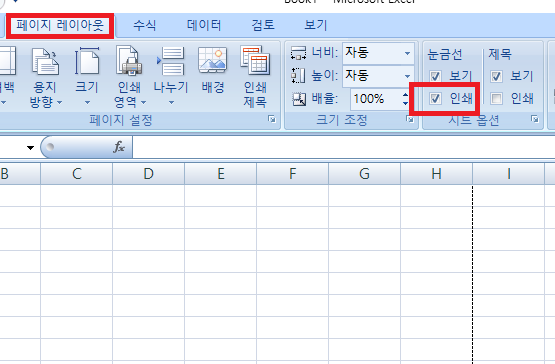
Task: Go to the 보기 ribbon tab
Action: [315, 25]
